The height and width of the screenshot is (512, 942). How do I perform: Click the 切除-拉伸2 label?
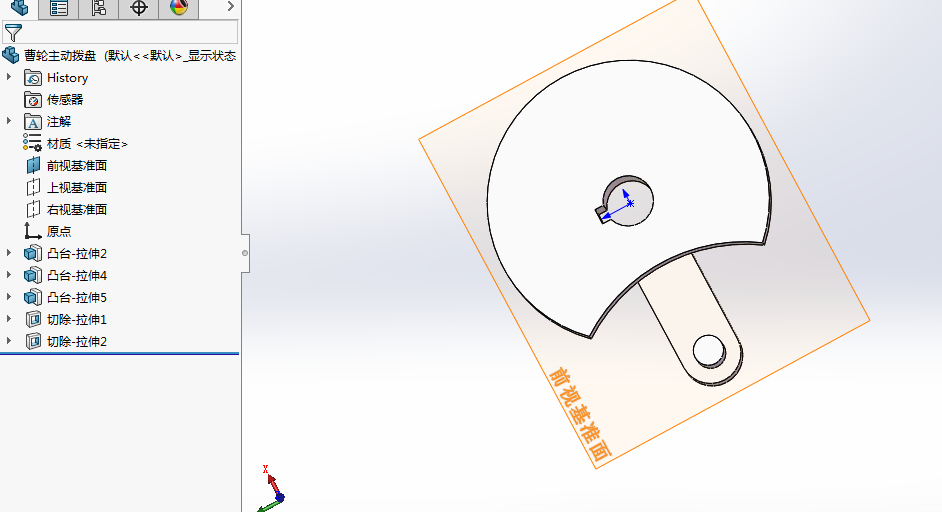tap(77, 341)
